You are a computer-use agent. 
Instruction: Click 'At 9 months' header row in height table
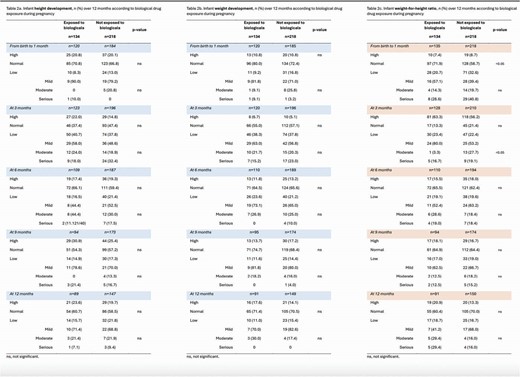78,234
